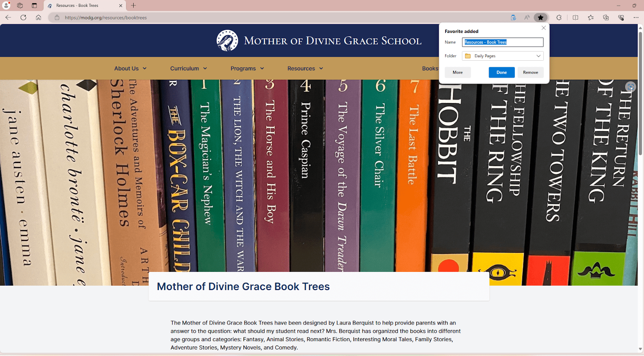644x356 pixels.
Task: Click the favorite Name text field
Action: (503, 42)
